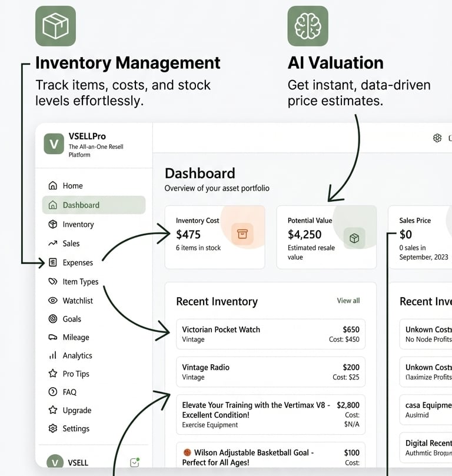Click the Home icon in sidebar
This screenshot has height=476, width=452.
(53, 186)
